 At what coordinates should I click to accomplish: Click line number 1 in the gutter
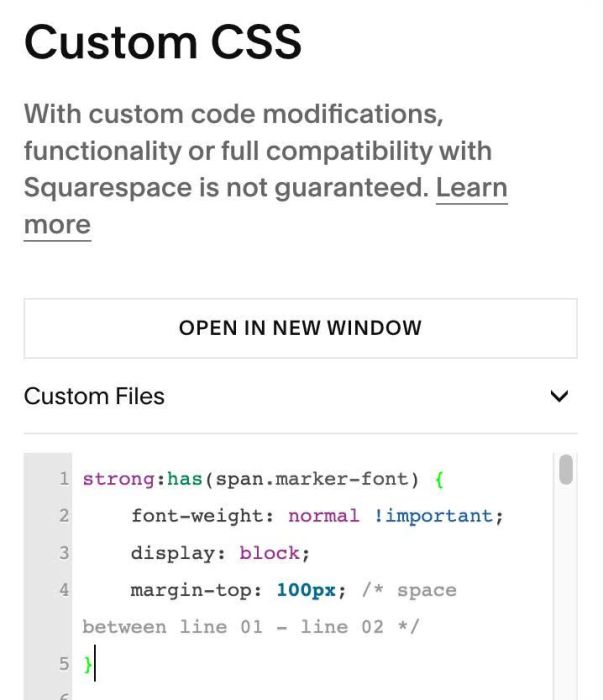[x=64, y=479]
